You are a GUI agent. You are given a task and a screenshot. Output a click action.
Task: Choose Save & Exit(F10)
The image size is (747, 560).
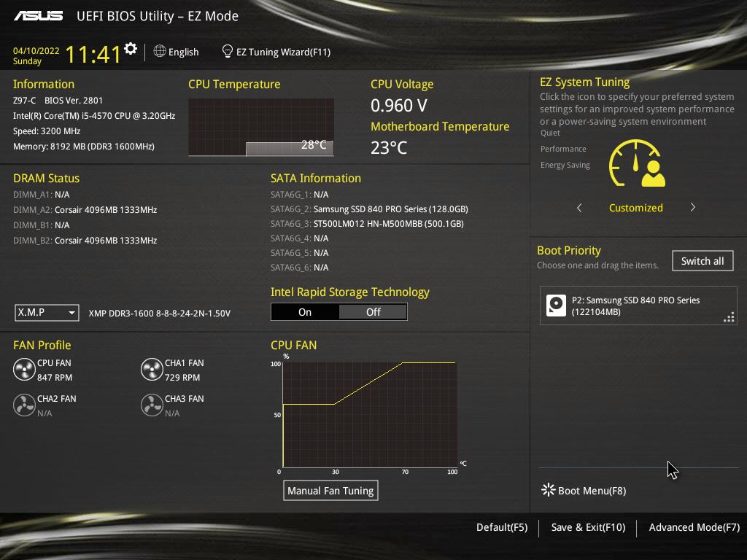(589, 527)
